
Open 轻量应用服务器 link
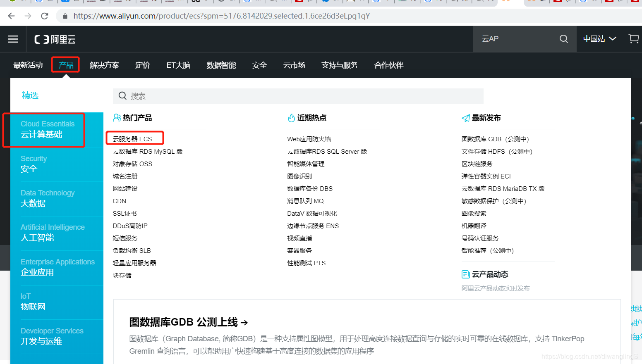point(134,263)
